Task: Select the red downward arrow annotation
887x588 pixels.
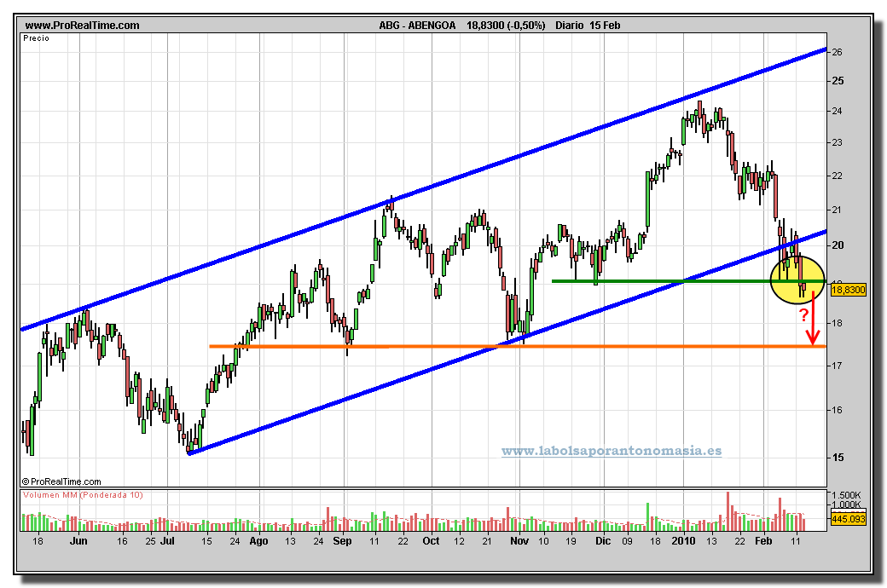Action: [x=815, y=320]
